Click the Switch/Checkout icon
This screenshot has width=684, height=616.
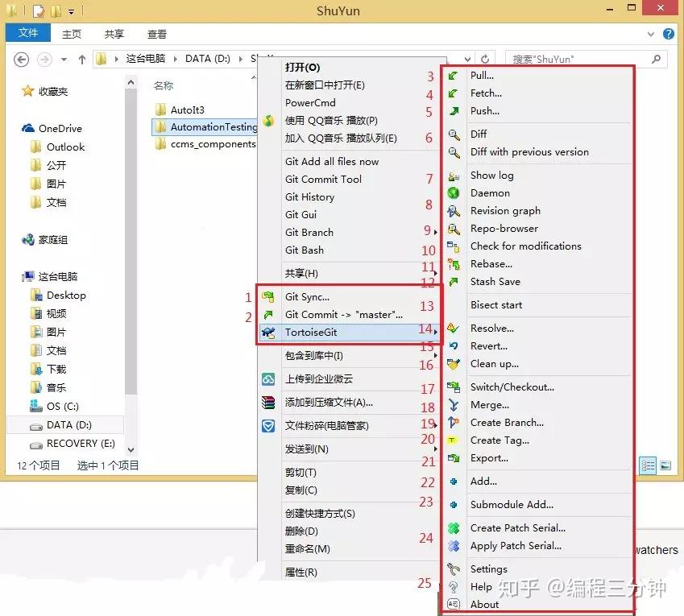pyautogui.click(x=454, y=387)
